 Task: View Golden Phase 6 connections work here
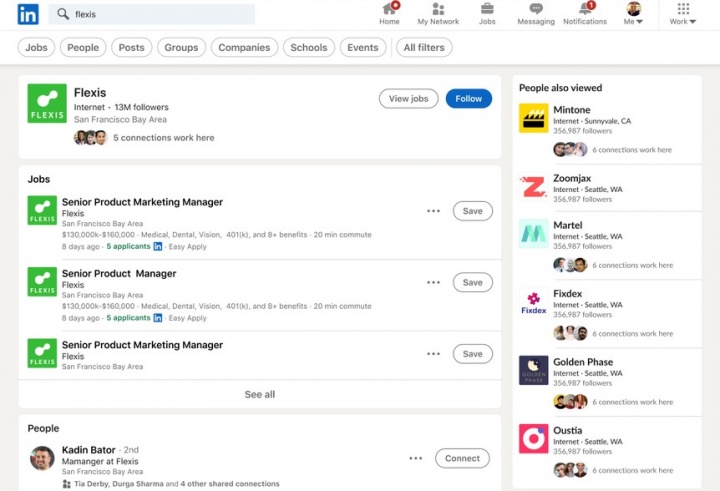[x=632, y=402]
